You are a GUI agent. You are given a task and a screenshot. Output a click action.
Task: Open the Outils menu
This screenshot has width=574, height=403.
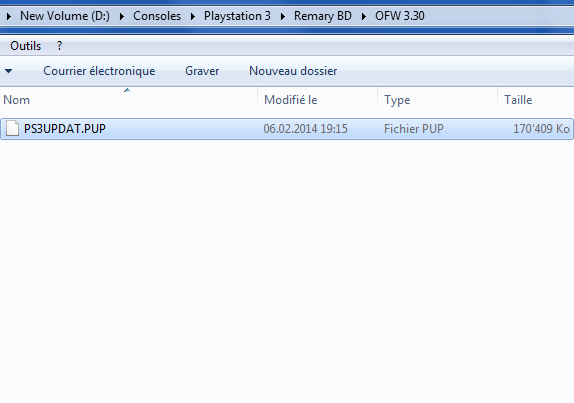26,46
